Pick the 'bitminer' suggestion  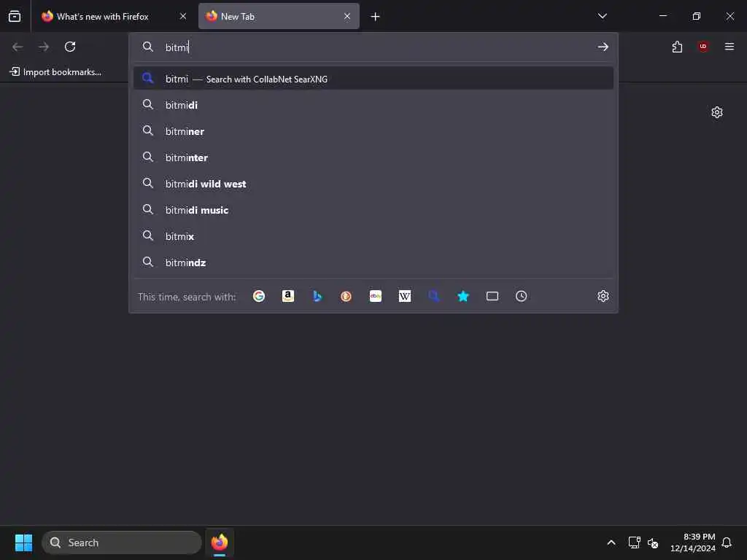(x=373, y=131)
